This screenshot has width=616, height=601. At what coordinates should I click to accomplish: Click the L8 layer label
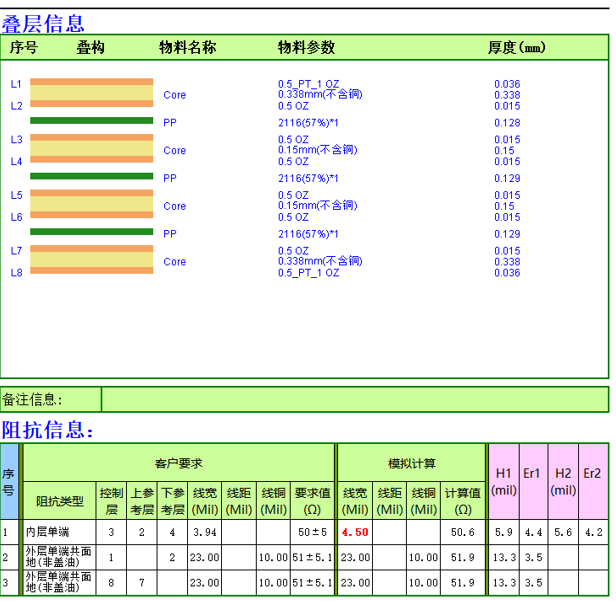click(x=16, y=272)
